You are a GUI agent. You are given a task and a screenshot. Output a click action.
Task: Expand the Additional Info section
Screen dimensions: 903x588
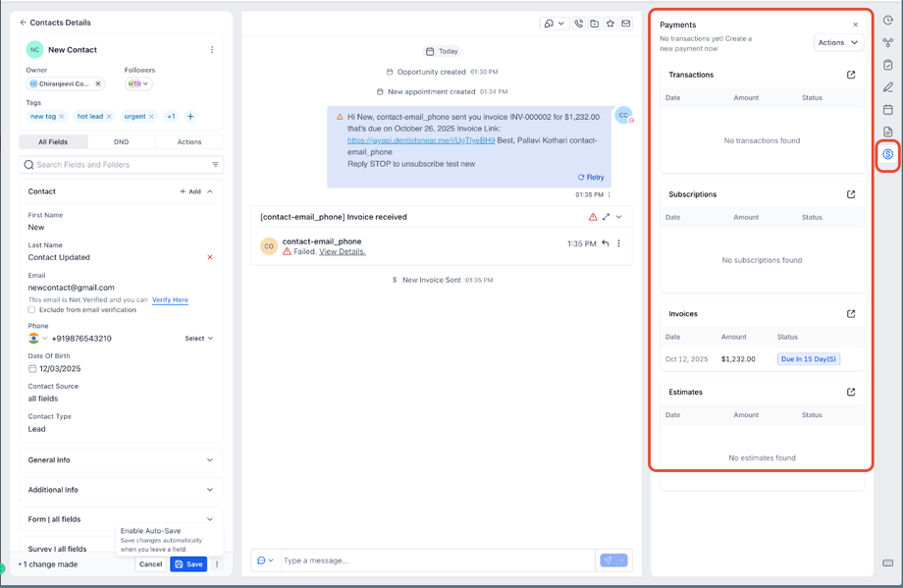[x=121, y=490]
